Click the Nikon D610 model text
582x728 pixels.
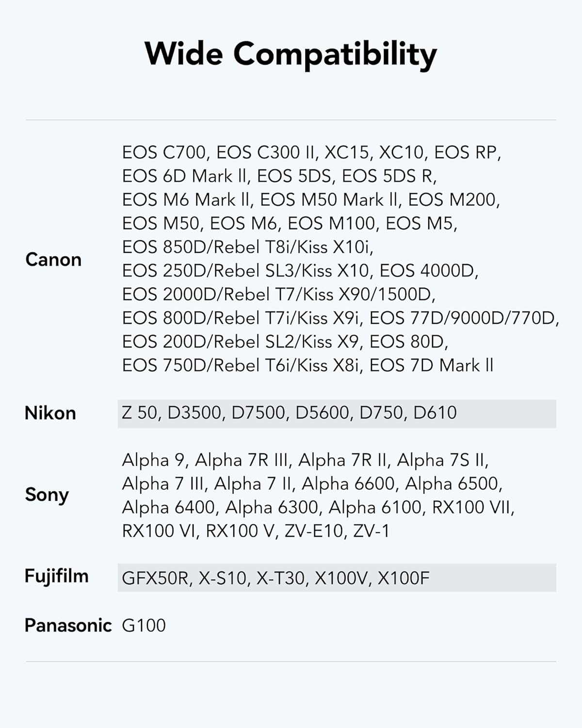(x=435, y=413)
